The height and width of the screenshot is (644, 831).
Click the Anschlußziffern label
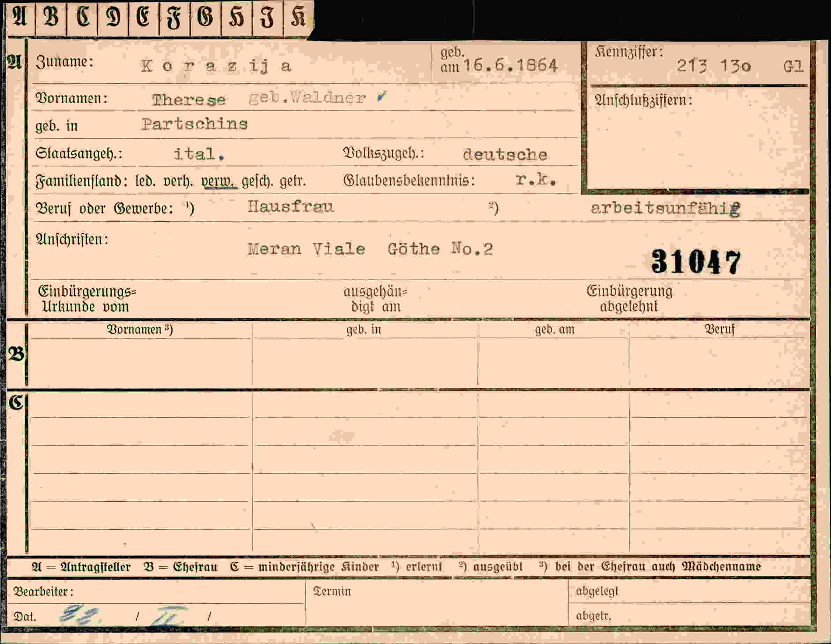643,100
